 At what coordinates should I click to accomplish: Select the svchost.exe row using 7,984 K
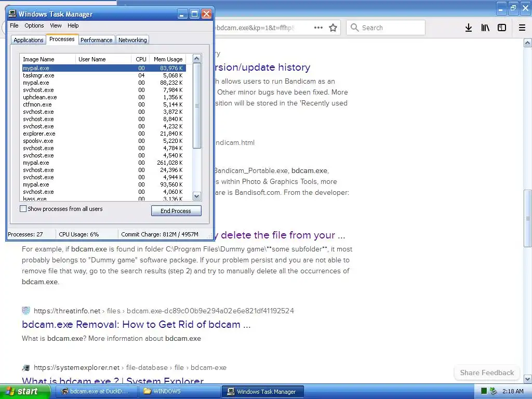(x=104, y=90)
